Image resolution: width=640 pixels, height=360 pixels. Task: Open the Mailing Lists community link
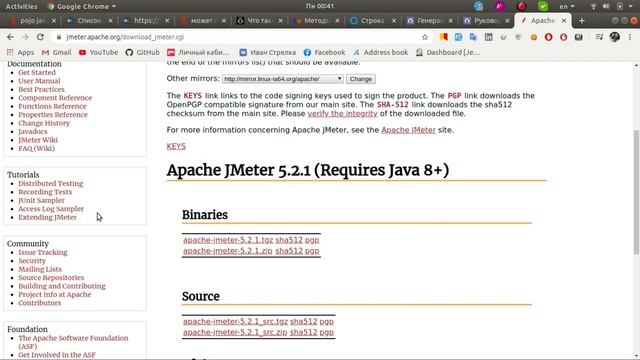[40, 269]
